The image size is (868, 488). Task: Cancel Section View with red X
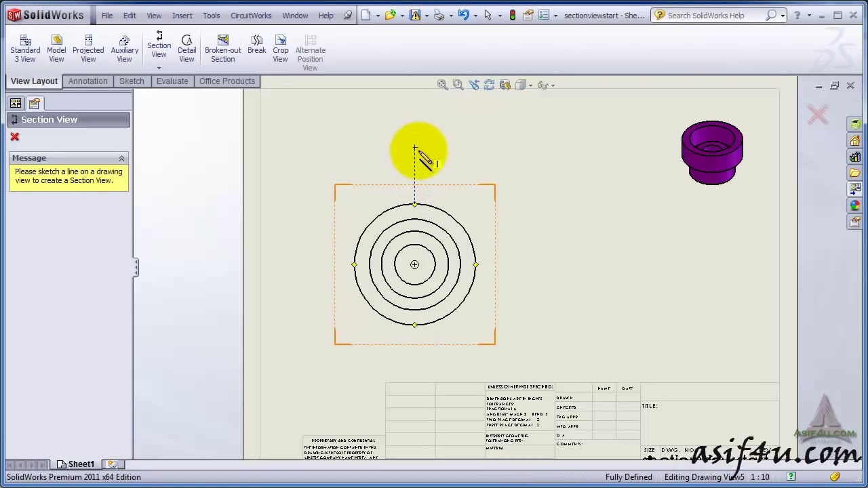[x=14, y=137]
